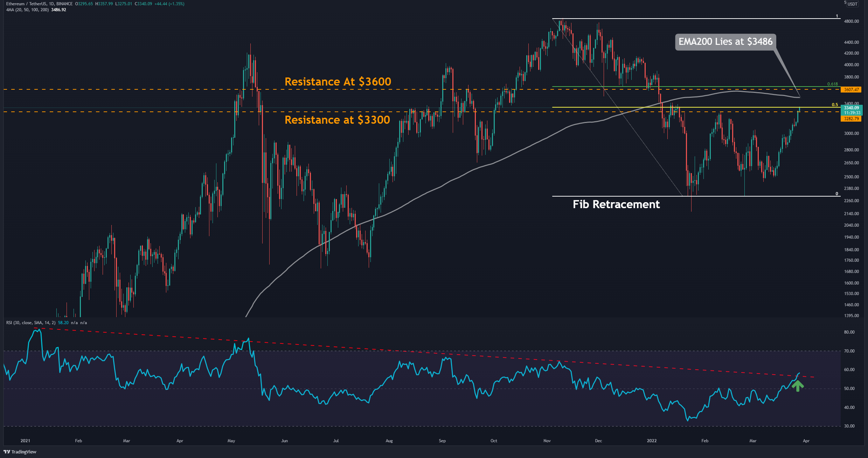
Task: Click the RSI 80.00 axis label
Action: click(849, 332)
